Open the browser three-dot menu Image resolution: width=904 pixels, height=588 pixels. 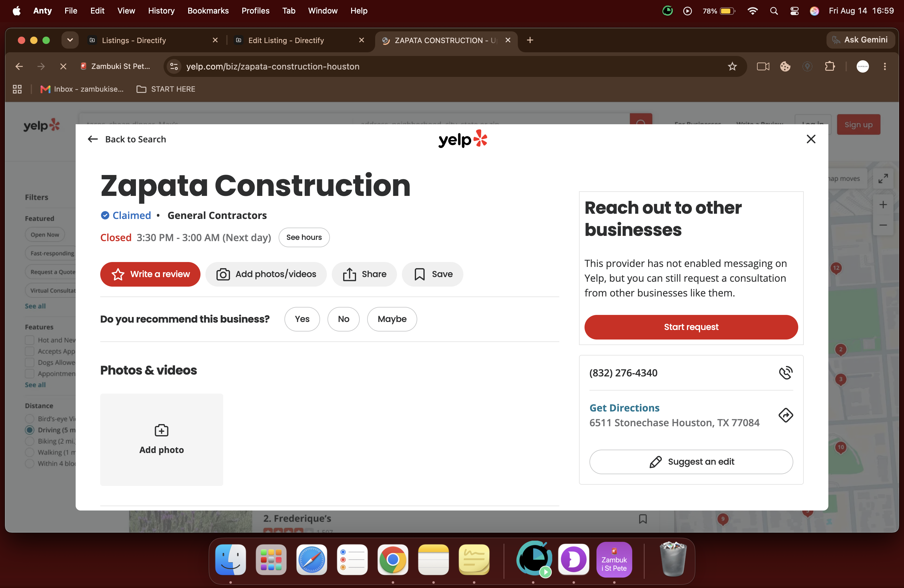(885, 66)
